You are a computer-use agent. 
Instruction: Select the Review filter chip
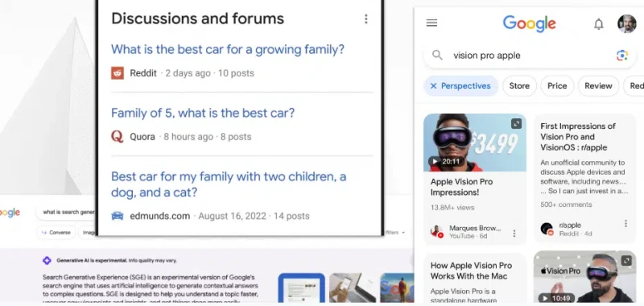pos(598,86)
